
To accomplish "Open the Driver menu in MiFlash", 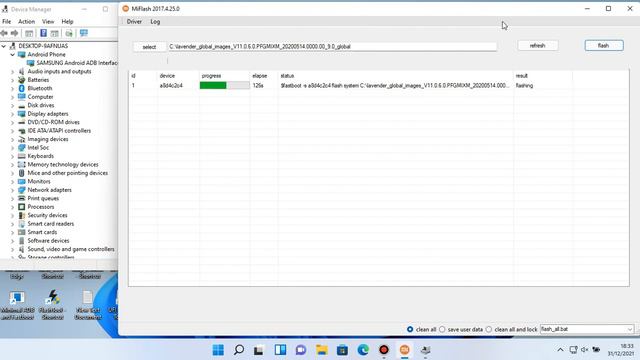I will point(134,22).
